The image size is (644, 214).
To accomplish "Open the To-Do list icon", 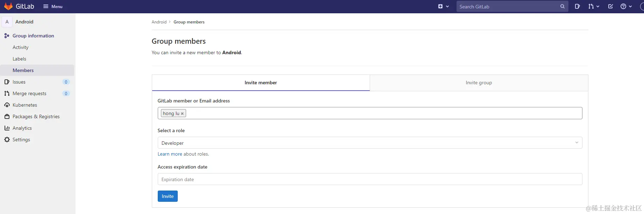I will coord(610,6).
